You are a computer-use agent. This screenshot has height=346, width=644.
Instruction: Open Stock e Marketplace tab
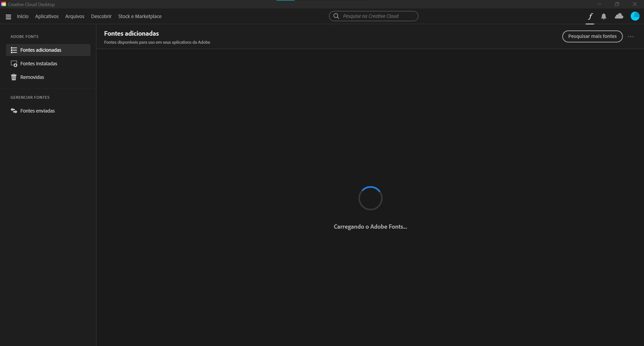pyautogui.click(x=140, y=16)
